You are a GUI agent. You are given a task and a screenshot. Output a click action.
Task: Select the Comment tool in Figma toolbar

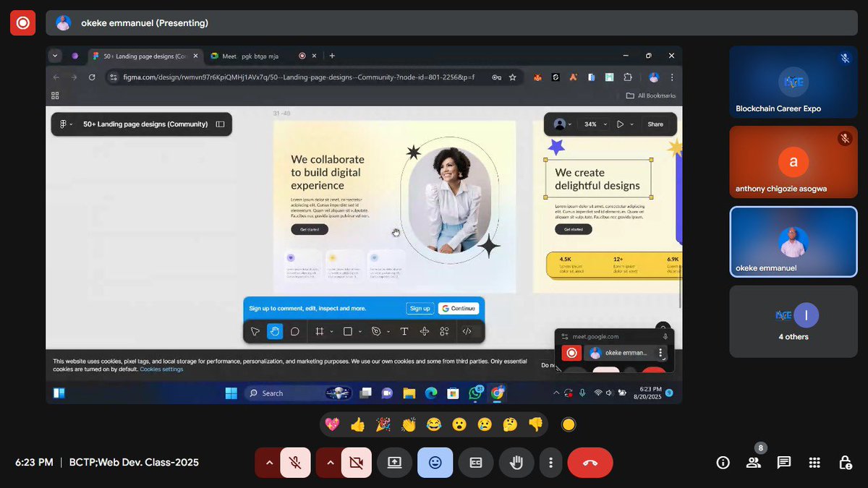[295, 331]
